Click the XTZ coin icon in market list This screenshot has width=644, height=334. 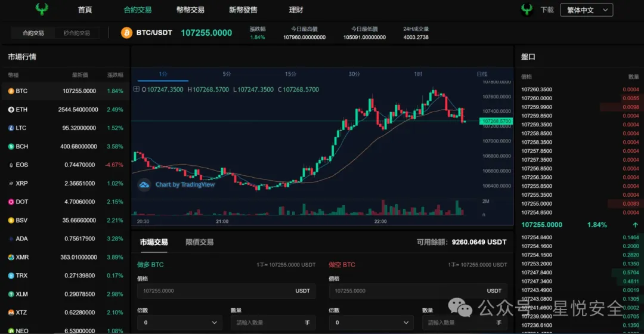pyautogui.click(x=11, y=313)
